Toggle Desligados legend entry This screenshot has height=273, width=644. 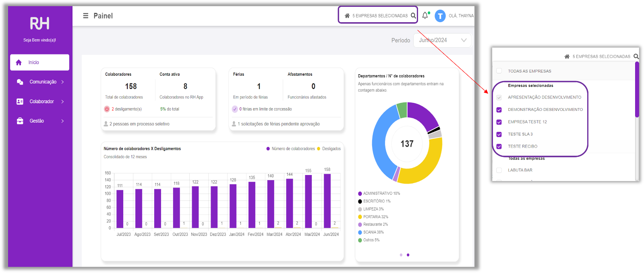(x=329, y=149)
